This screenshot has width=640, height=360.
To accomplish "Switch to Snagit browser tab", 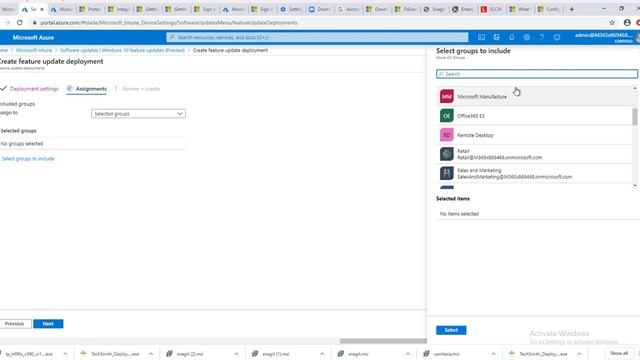I will pos(434,9).
